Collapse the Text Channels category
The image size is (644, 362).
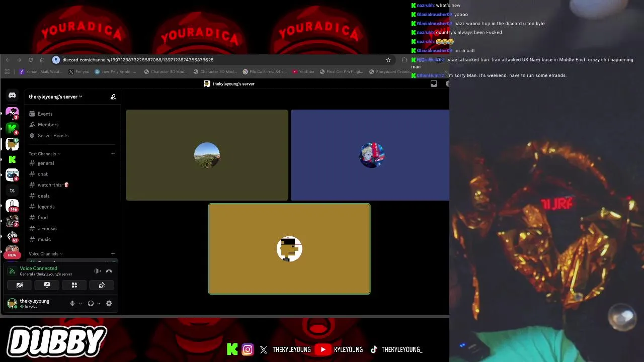point(44,154)
